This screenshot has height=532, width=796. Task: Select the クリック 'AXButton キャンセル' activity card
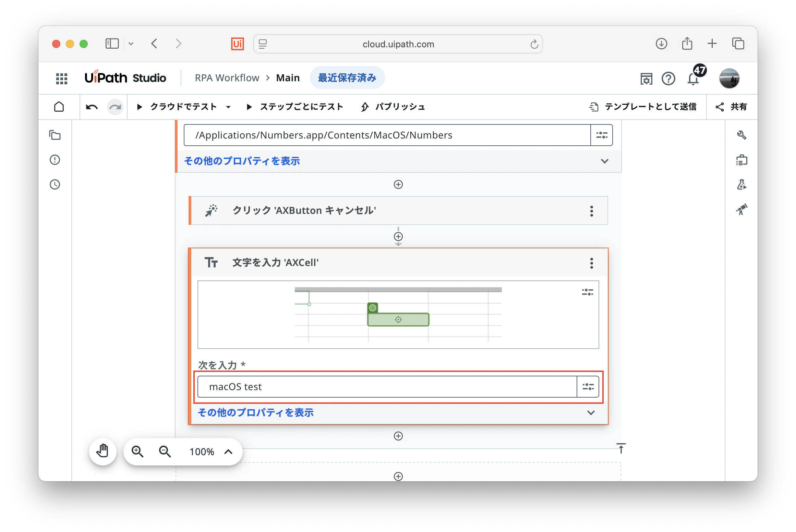(x=398, y=211)
